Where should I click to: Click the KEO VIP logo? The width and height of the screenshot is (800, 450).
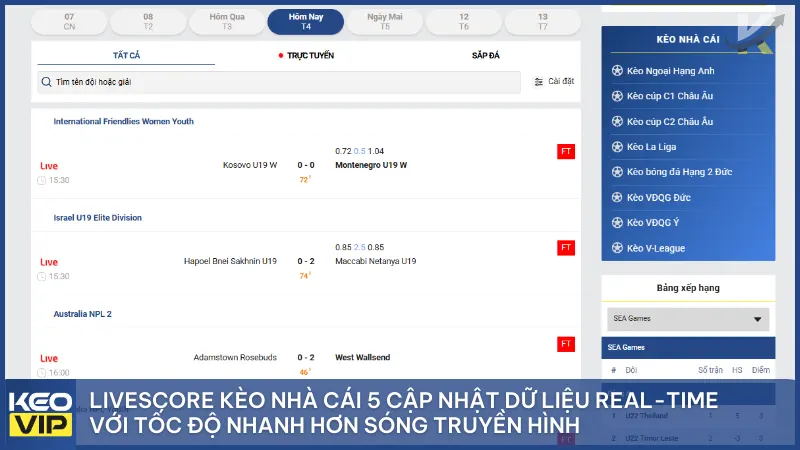tap(40, 414)
